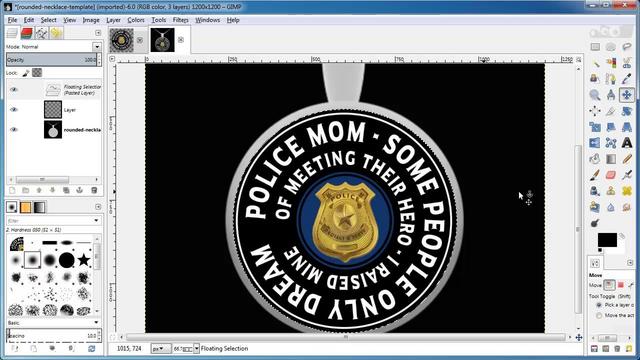This screenshot has width=640, height=360.
Task: Switch to the Channels tab
Action: 27,33
